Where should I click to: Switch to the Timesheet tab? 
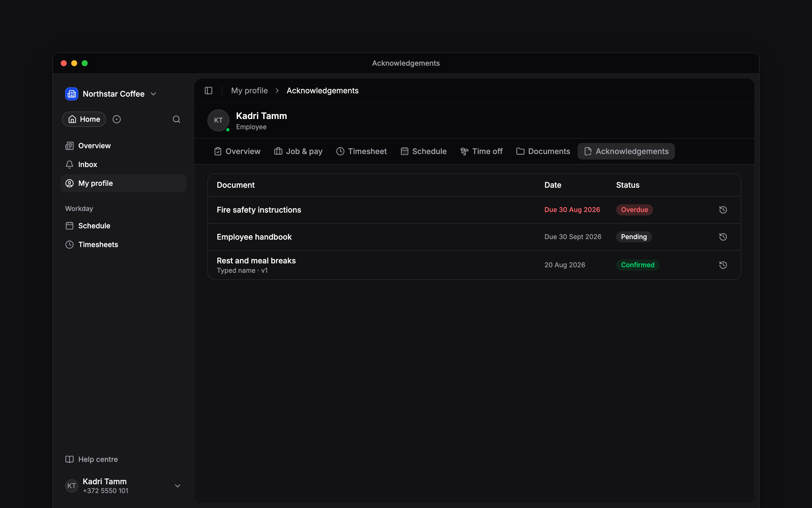pyautogui.click(x=361, y=151)
